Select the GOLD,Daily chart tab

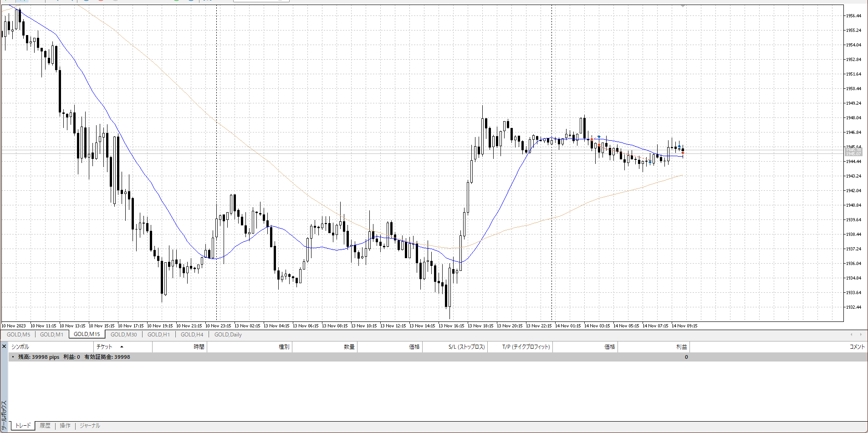pos(228,335)
